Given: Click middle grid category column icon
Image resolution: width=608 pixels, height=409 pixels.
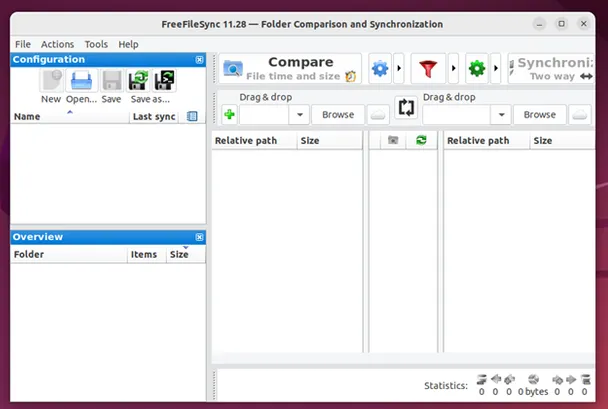Looking at the screenshot, I should [393, 140].
